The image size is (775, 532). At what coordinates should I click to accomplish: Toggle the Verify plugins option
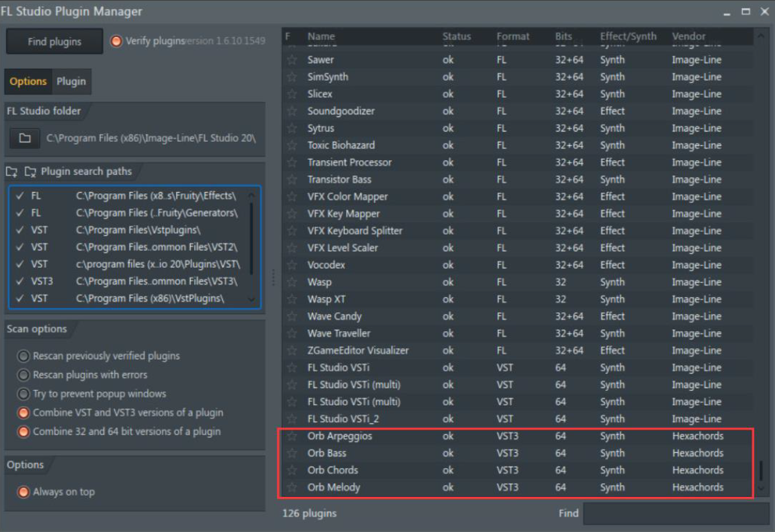116,41
